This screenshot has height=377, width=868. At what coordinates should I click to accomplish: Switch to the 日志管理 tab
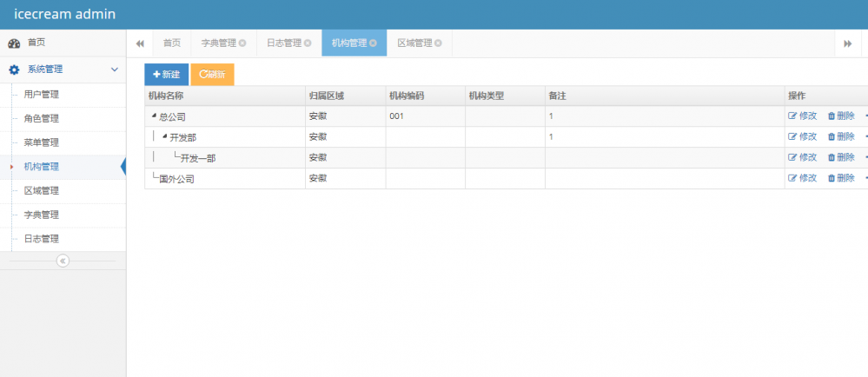283,43
